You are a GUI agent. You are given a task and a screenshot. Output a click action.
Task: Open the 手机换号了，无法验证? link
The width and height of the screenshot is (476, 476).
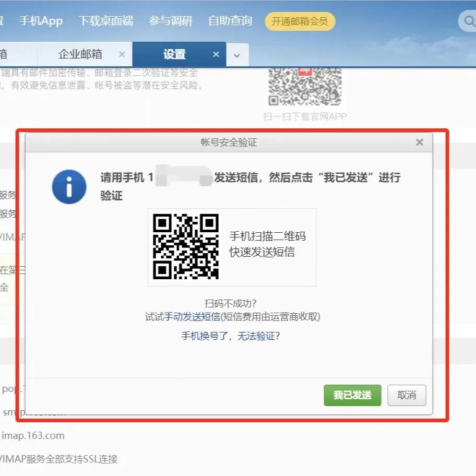tap(230, 336)
